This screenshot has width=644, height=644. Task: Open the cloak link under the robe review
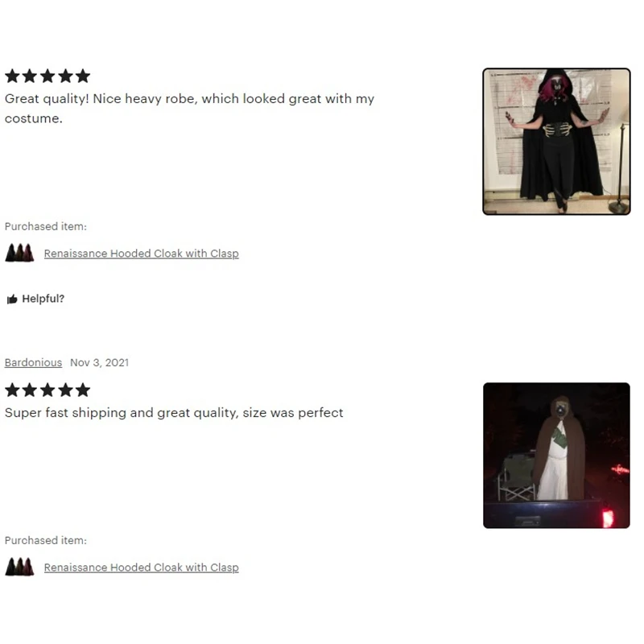pos(142,254)
